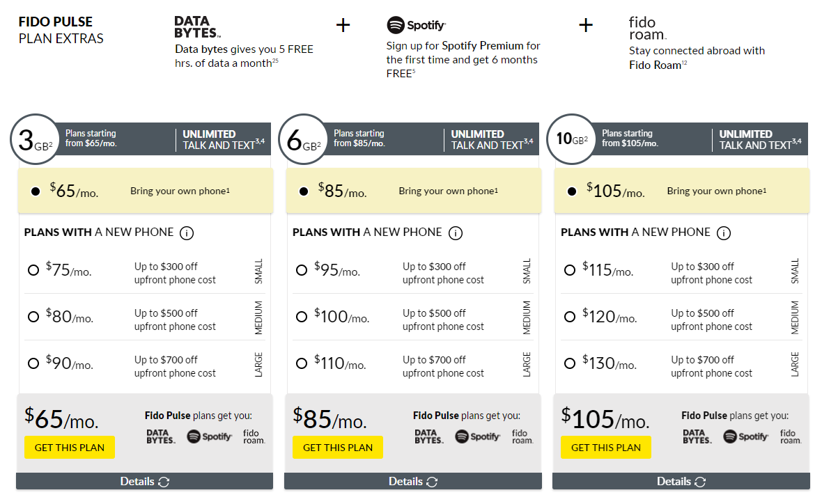Open info icon beside 3GB Plans With A New Phone
This screenshot has height=504, width=822.
tap(187, 233)
